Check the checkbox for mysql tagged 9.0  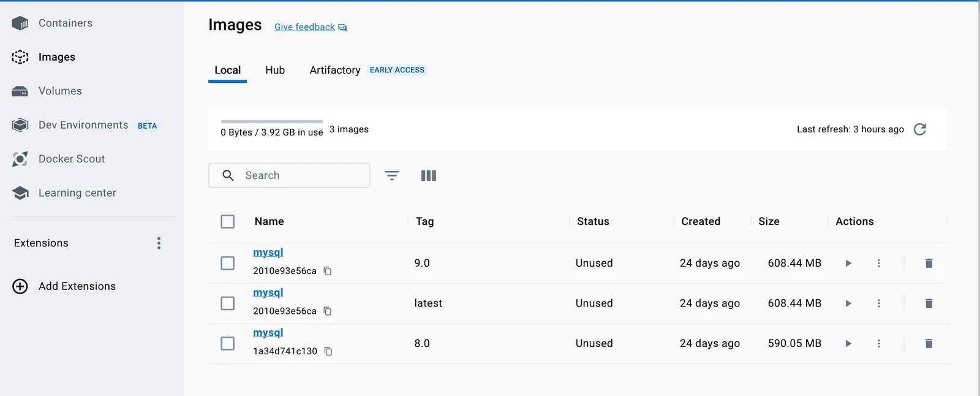(x=227, y=263)
